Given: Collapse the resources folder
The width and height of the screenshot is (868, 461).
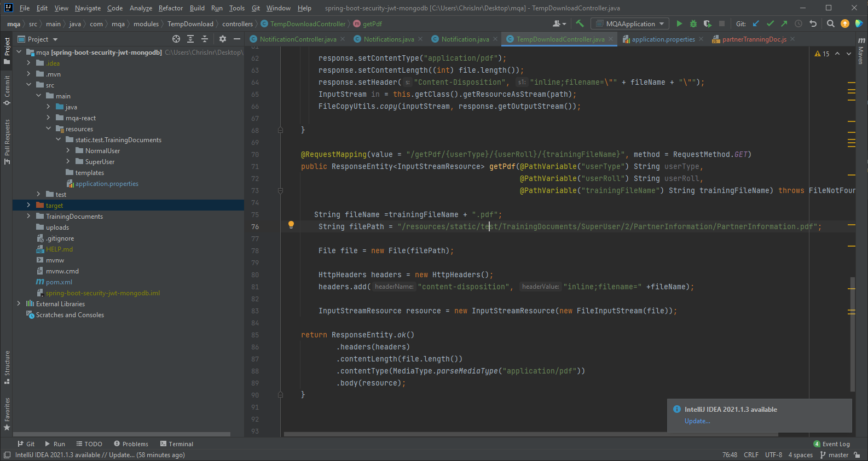Looking at the screenshot, I should [x=48, y=129].
